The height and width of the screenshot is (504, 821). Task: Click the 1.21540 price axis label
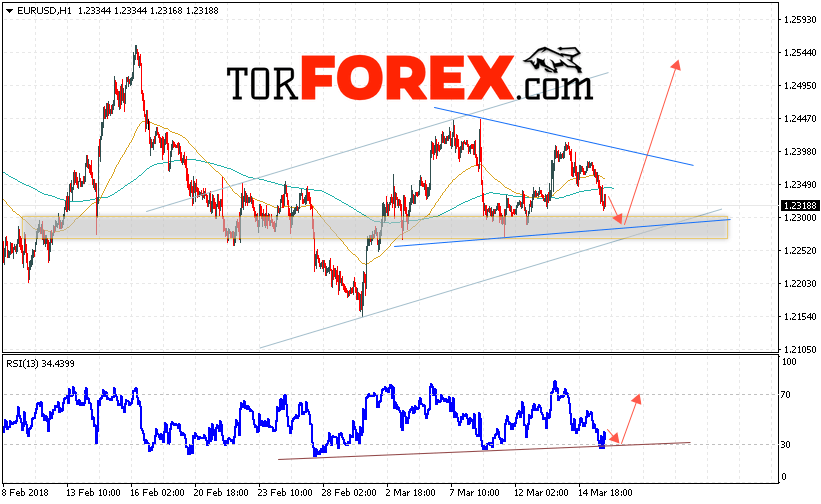(x=800, y=317)
